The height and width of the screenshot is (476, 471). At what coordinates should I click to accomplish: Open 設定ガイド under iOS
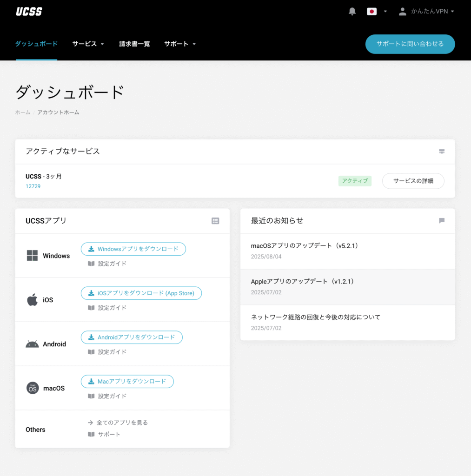(112, 308)
